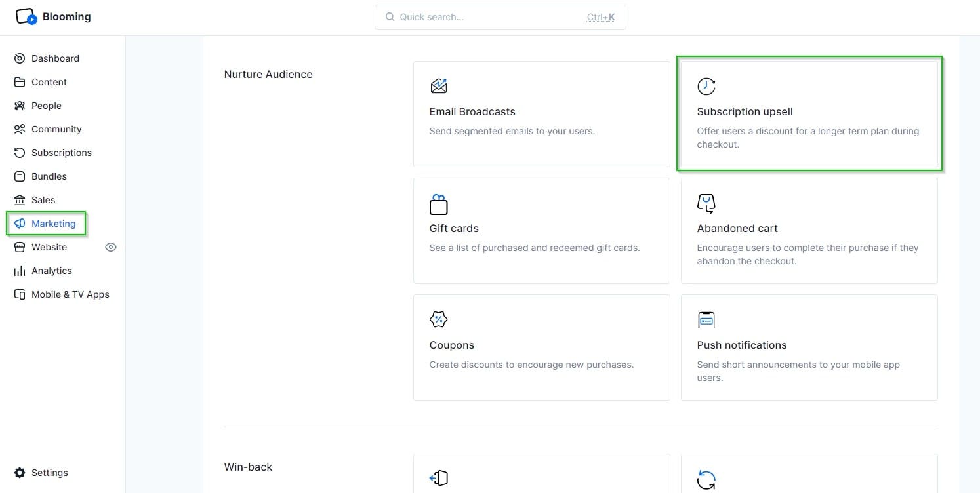980x493 pixels.
Task: Click the Push notifications icon
Action: tap(706, 319)
